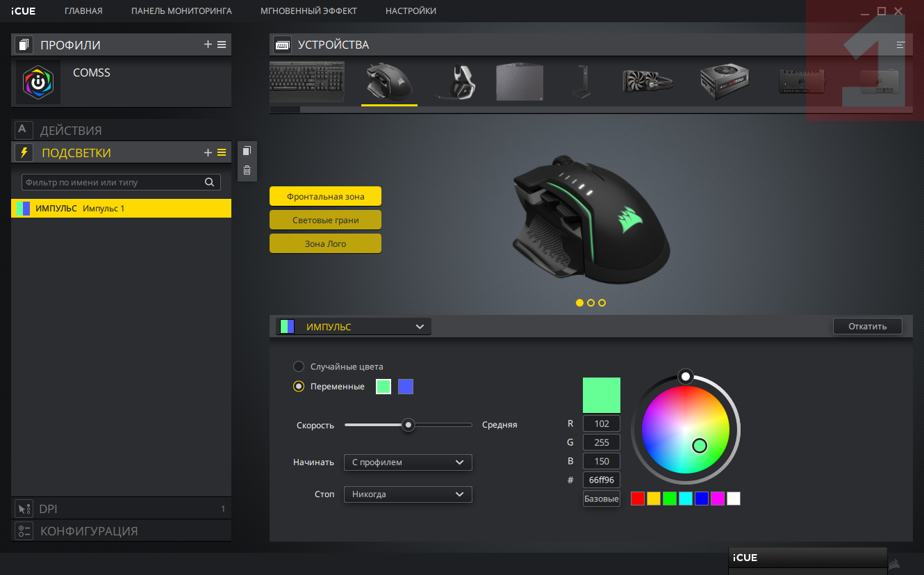The image size is (924, 575).
Task: Open the Начинать dropdown
Action: click(408, 462)
